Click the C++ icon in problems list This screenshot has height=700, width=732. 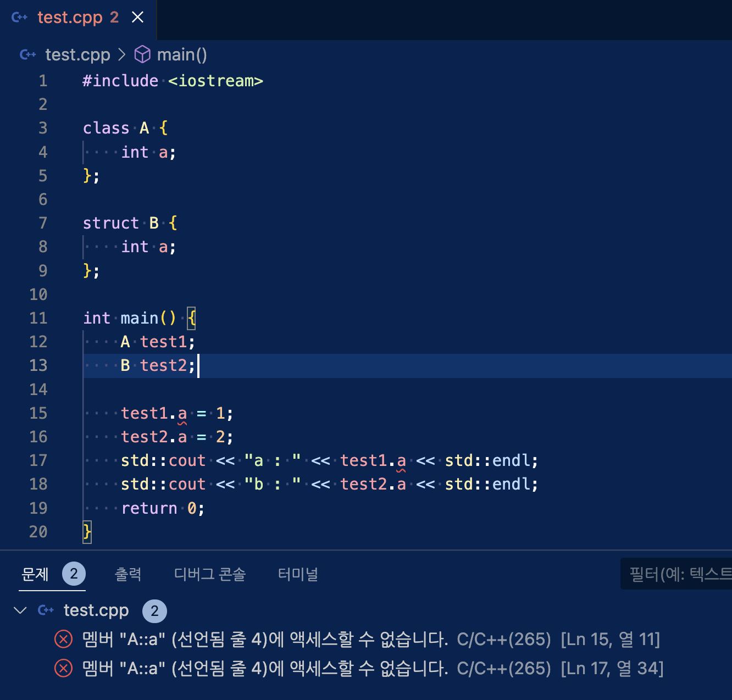point(46,610)
